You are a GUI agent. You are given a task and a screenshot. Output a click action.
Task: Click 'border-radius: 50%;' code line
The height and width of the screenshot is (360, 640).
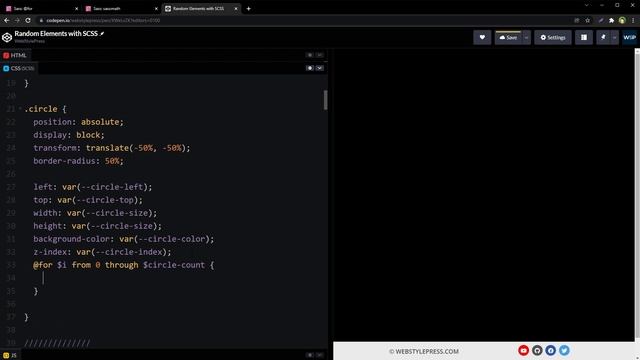point(78,161)
